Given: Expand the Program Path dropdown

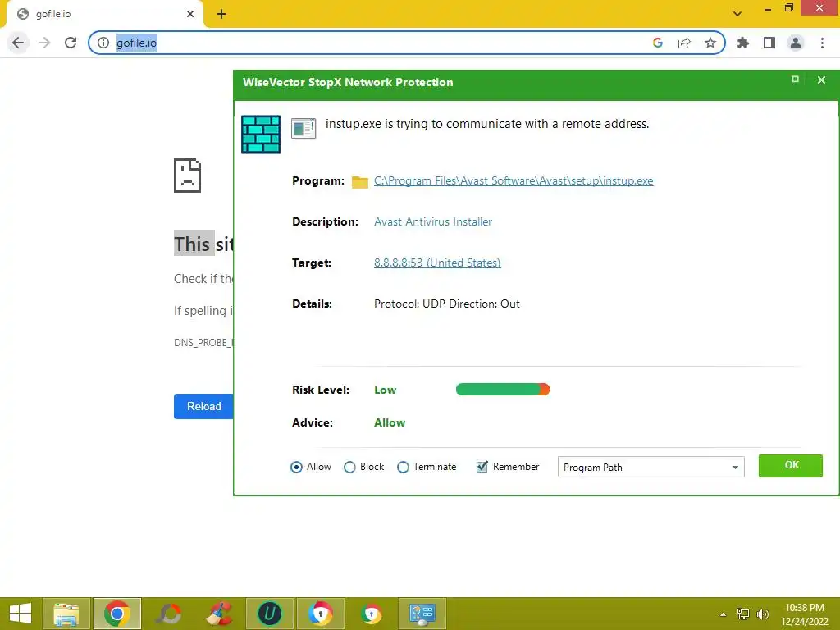Looking at the screenshot, I should [x=651, y=467].
